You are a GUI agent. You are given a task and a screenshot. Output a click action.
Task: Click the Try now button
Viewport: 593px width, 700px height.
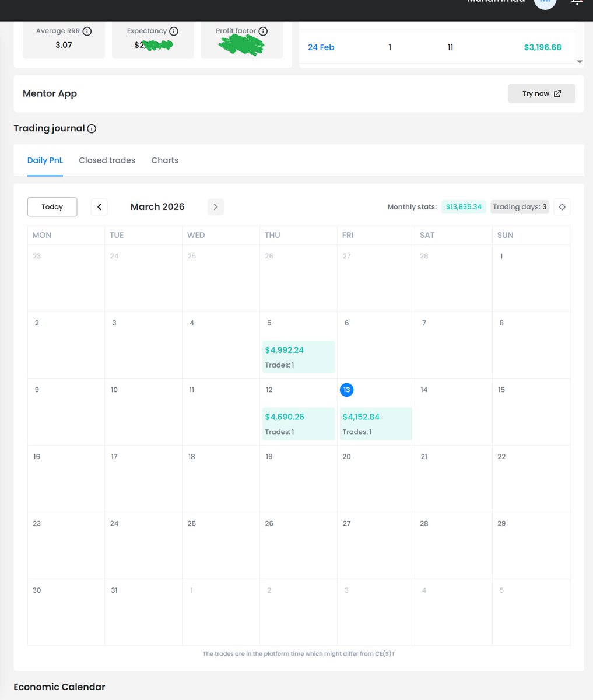(x=541, y=93)
